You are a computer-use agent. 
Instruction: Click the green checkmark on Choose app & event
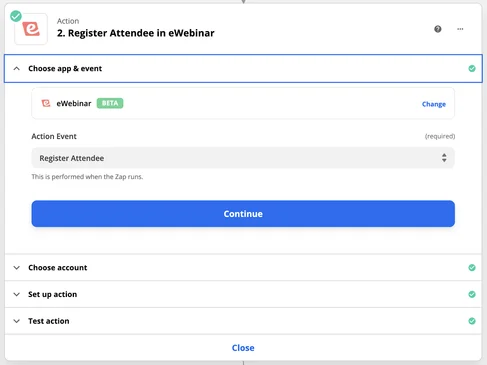(472, 68)
